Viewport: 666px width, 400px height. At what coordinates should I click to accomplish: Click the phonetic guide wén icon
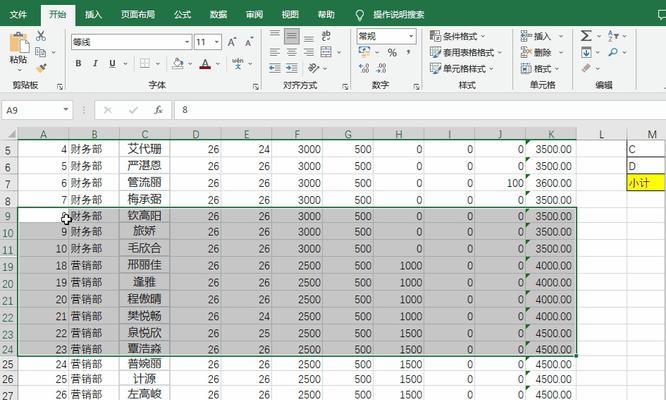point(237,64)
